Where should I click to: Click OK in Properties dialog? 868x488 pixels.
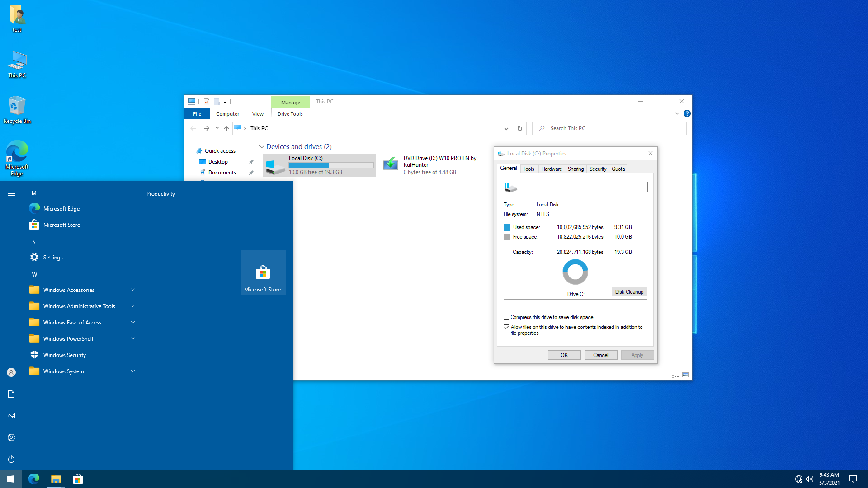pyautogui.click(x=564, y=355)
